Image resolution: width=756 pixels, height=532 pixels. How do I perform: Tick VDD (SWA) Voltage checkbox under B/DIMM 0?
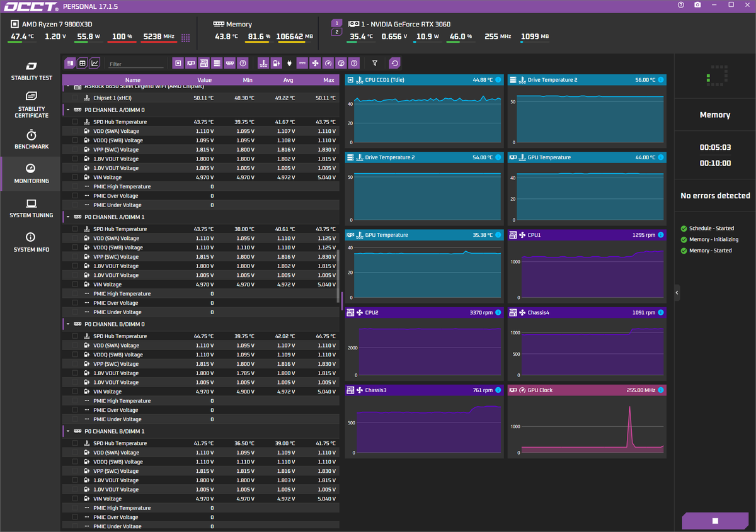[75, 346]
